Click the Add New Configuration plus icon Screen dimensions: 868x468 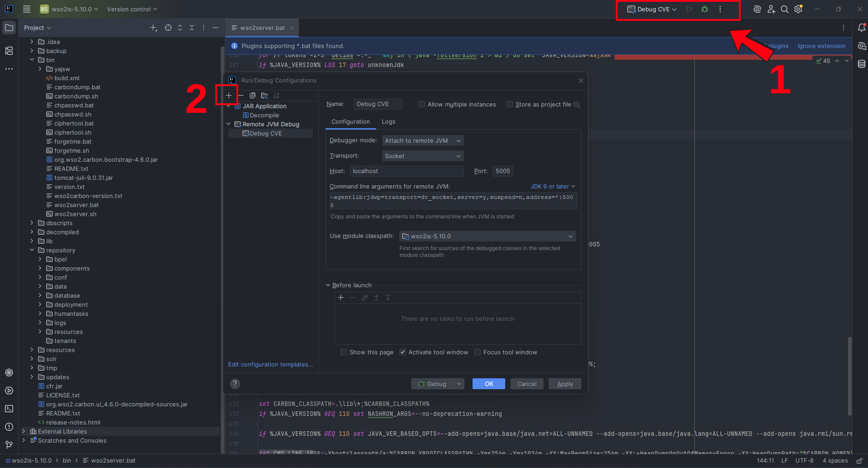click(x=229, y=96)
